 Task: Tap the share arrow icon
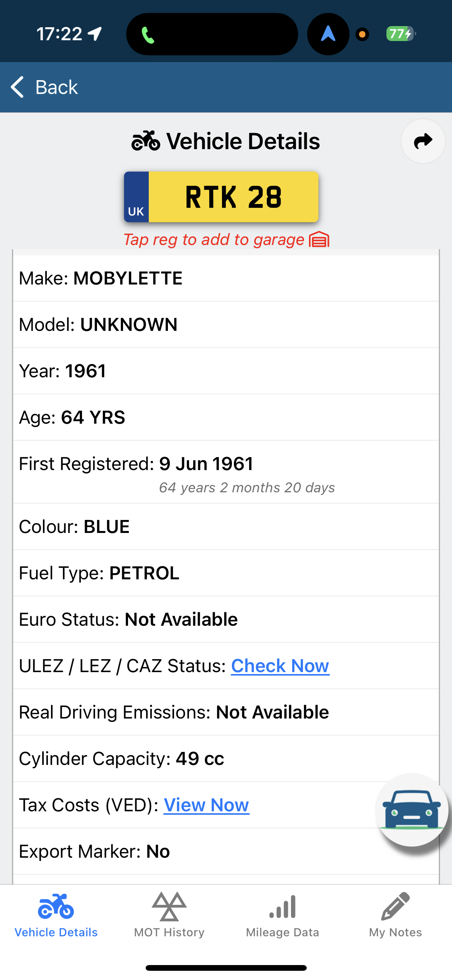[423, 141]
